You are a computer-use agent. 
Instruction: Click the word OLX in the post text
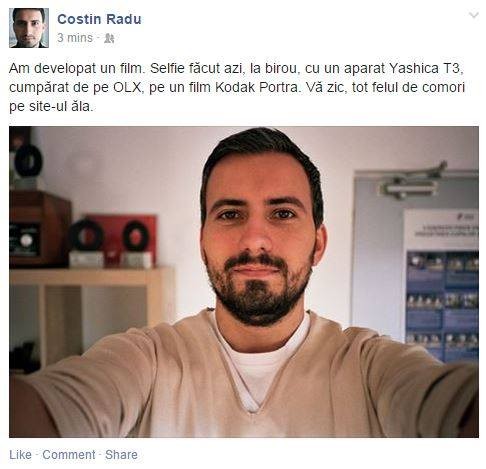(127, 87)
